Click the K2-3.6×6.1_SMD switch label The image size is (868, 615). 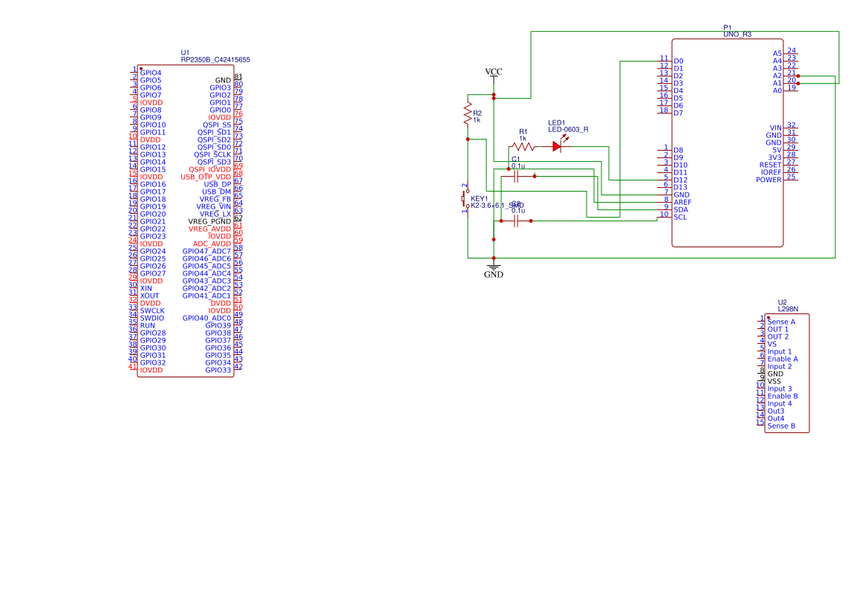497,205
